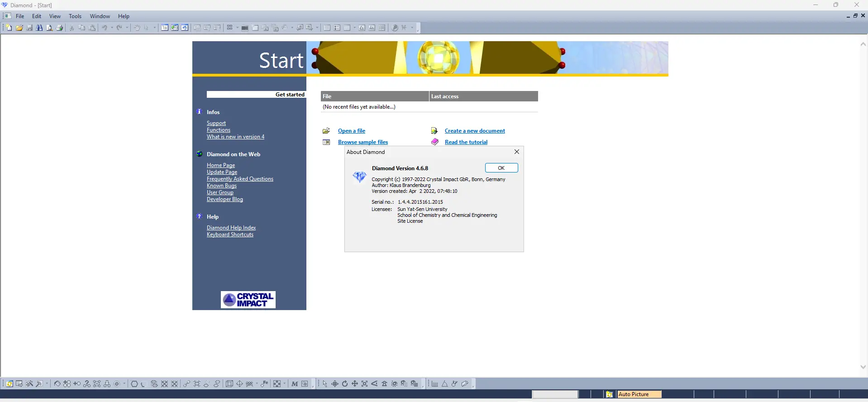Image resolution: width=868 pixels, height=402 pixels.
Task: Open the Developer Blog link
Action: [225, 199]
